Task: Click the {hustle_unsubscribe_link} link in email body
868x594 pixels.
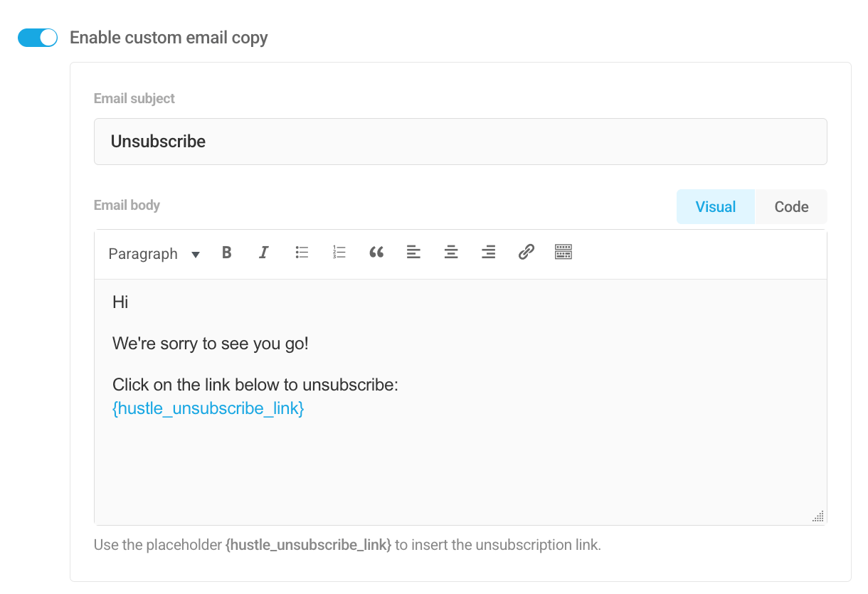Action: click(208, 408)
